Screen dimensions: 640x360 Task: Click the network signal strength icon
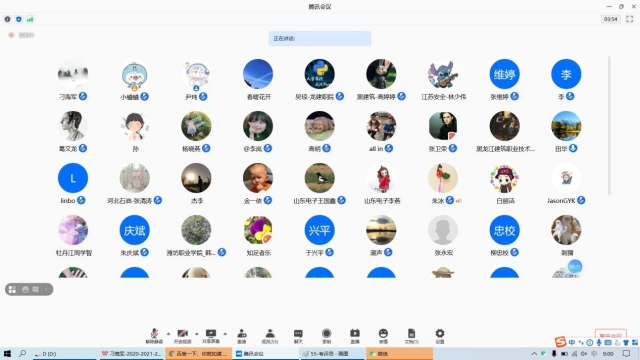click(30, 19)
